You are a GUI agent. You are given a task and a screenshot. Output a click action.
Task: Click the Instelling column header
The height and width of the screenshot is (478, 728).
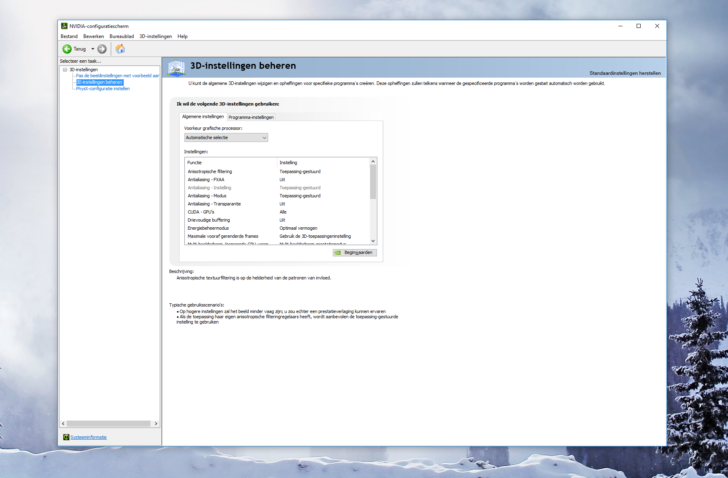pos(323,163)
